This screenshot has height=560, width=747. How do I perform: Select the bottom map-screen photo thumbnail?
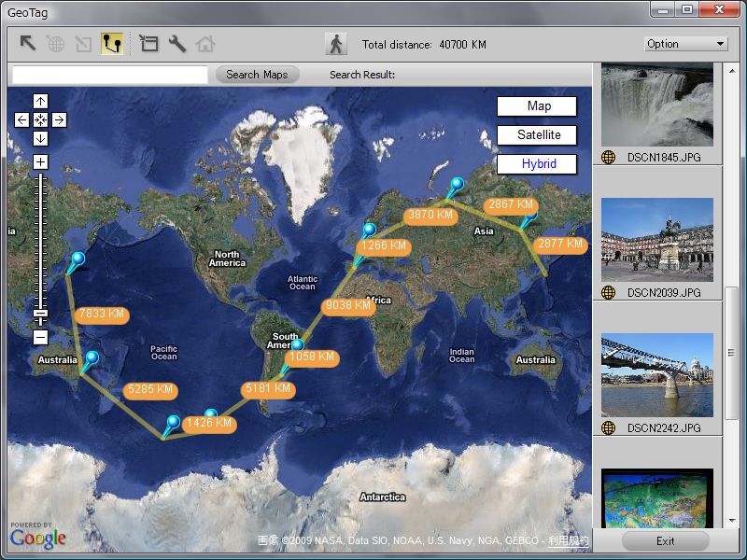(657, 498)
